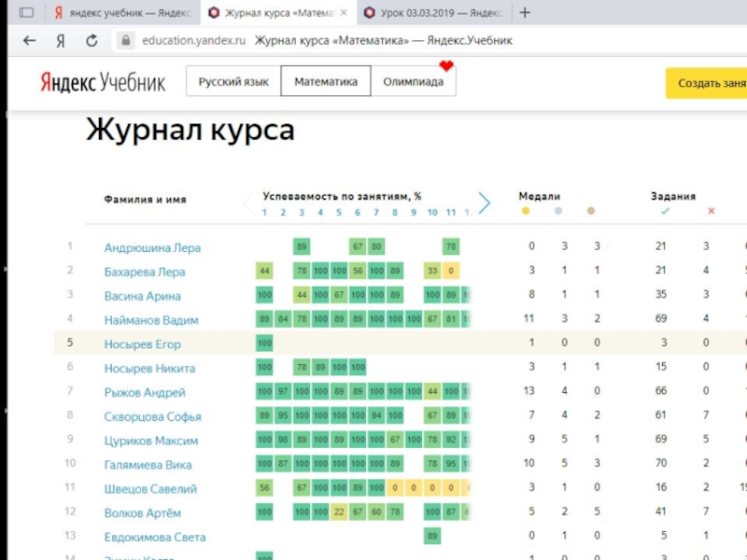The width and height of the screenshot is (747, 560).
Task: Show next lessons with right chevron
Action: [484, 203]
